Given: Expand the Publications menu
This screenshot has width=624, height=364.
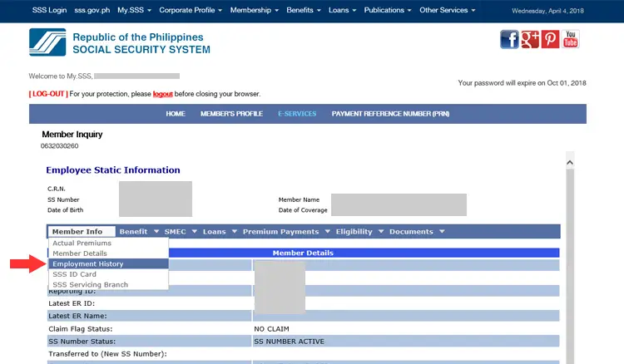Looking at the screenshot, I should [x=387, y=10].
